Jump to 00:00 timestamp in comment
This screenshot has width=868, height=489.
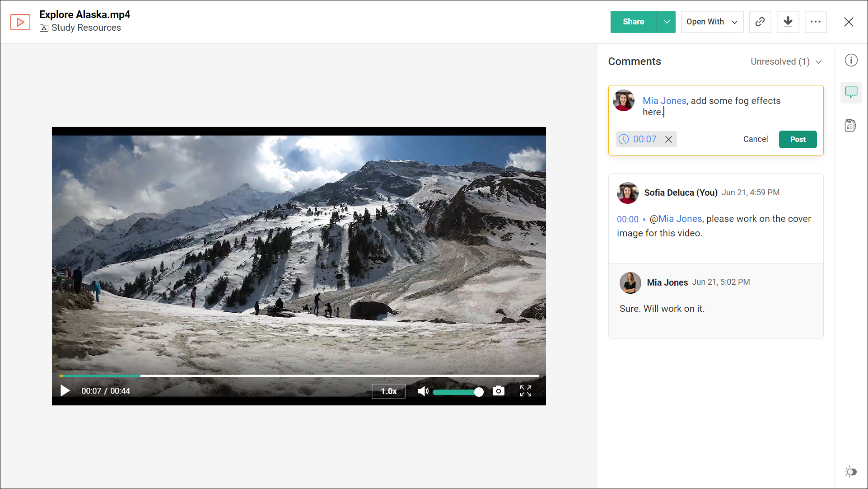[x=627, y=219]
